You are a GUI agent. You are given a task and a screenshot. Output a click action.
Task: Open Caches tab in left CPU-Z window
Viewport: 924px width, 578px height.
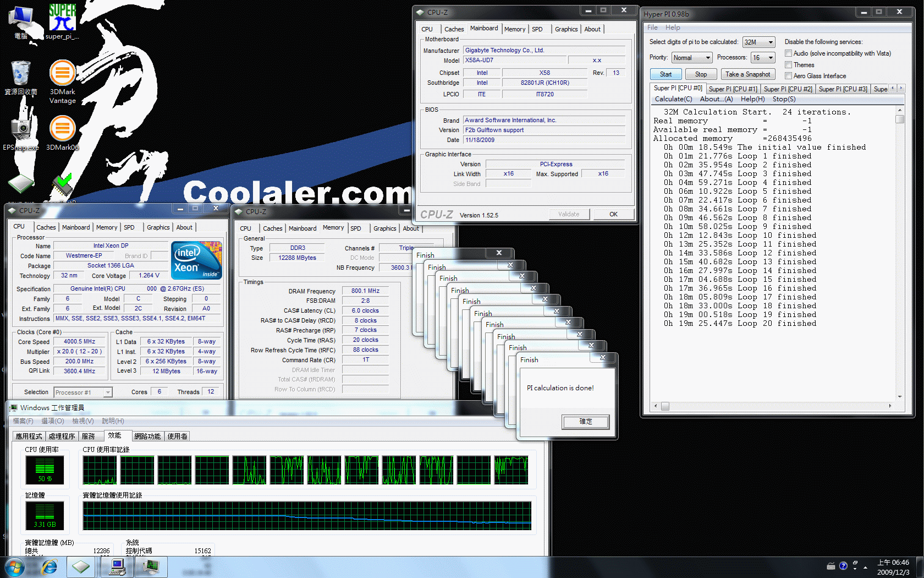46,227
